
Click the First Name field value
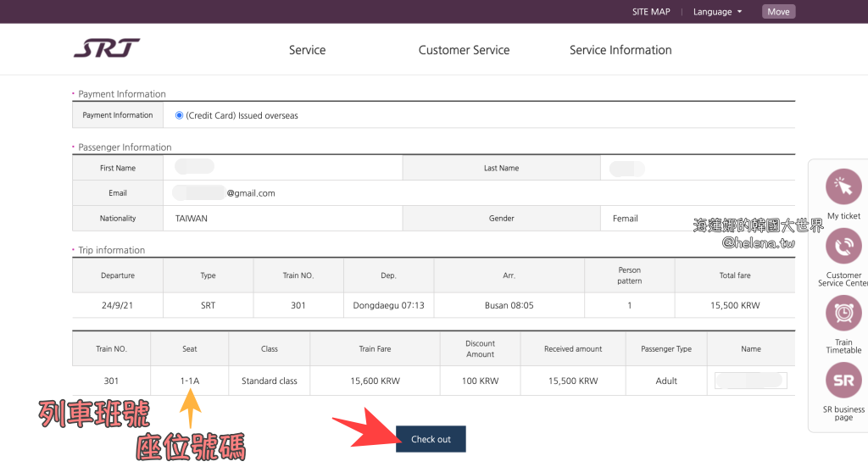point(194,168)
